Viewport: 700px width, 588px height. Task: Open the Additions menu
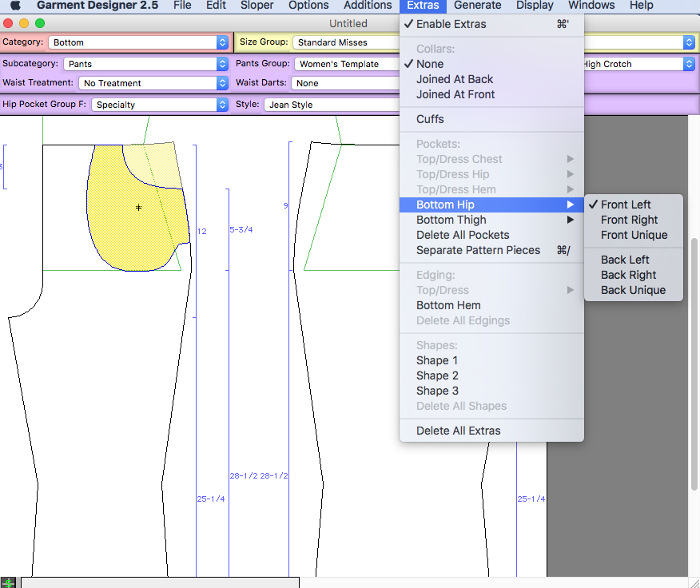click(368, 6)
